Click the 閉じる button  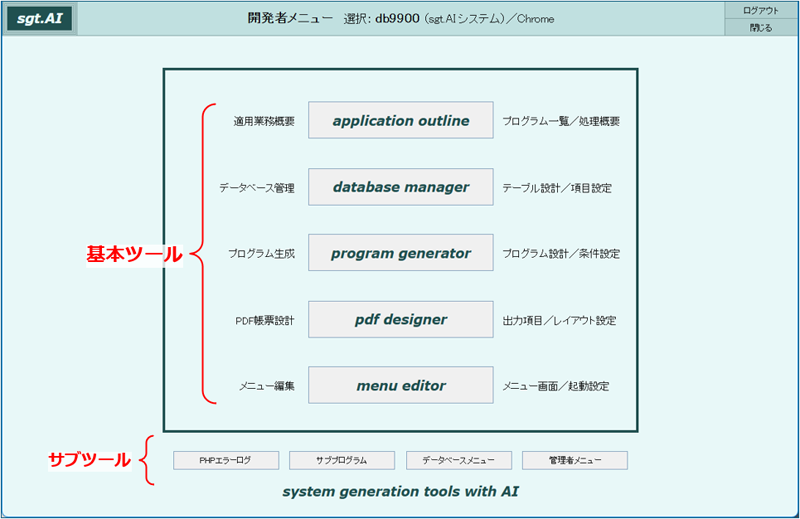761,28
